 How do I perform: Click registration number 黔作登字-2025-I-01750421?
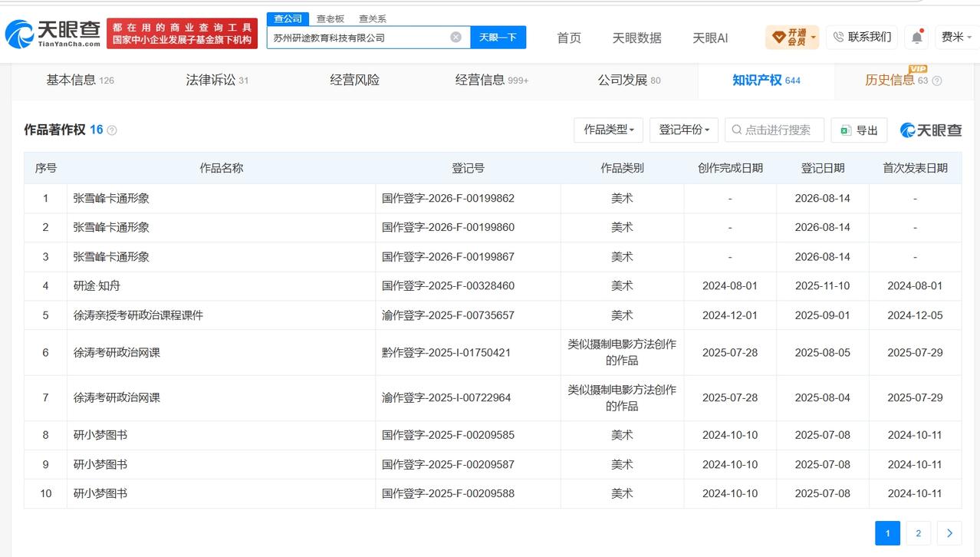[446, 352]
